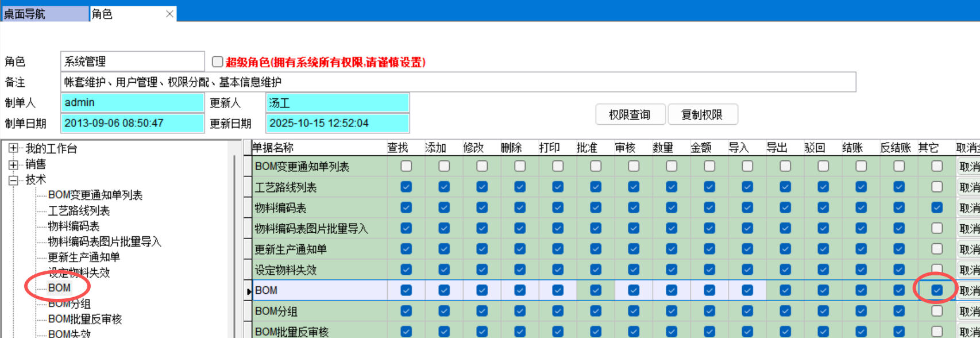This screenshot has width=980, height=338.
Task: Select BOM in the left tree
Action: (x=59, y=288)
